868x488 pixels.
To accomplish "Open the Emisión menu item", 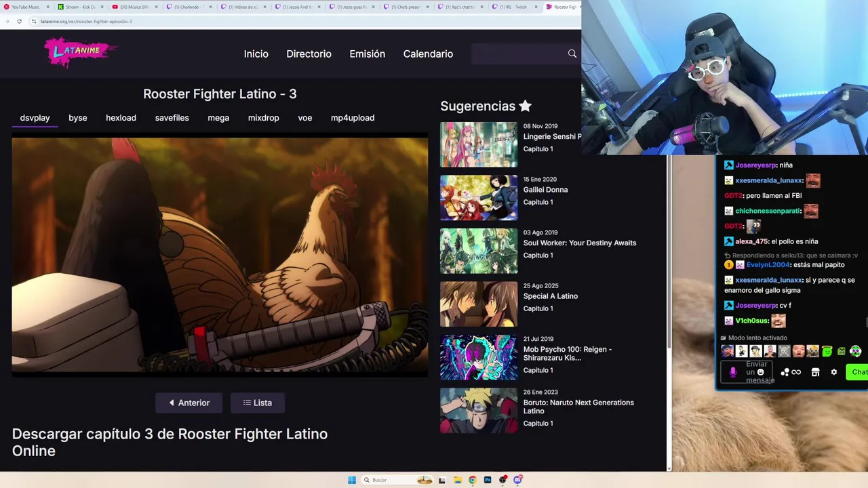I will [368, 54].
